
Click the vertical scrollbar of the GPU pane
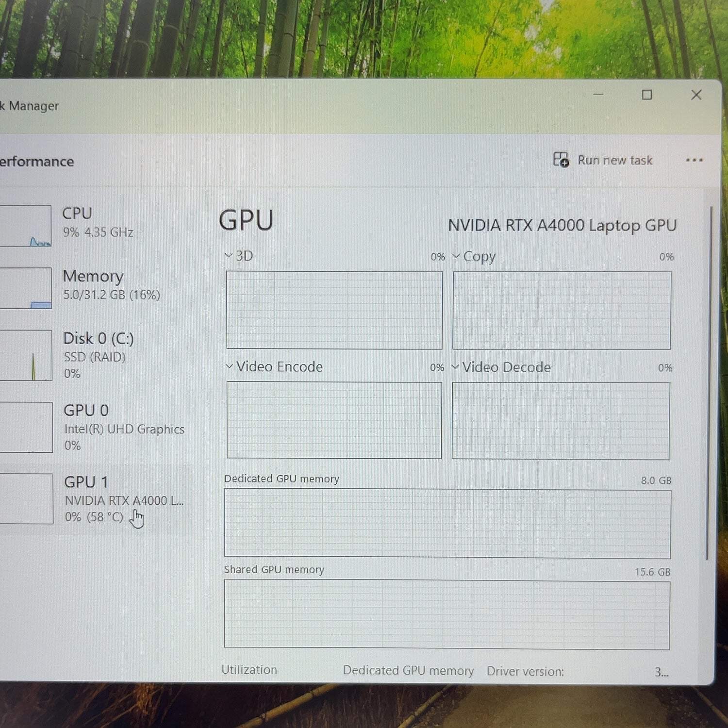709,382
